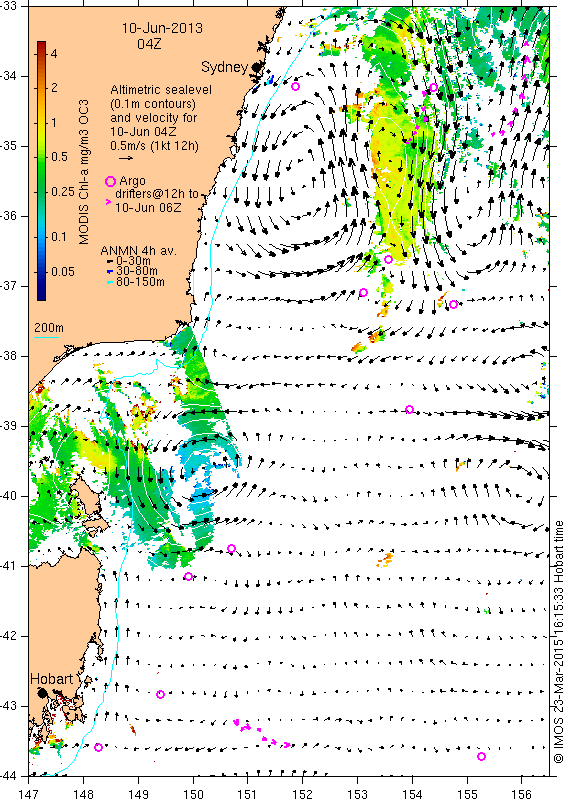Click the 'MODIS Chl-a mg/m3 OC3' colorbar title
570x800 pixels.
point(84,172)
